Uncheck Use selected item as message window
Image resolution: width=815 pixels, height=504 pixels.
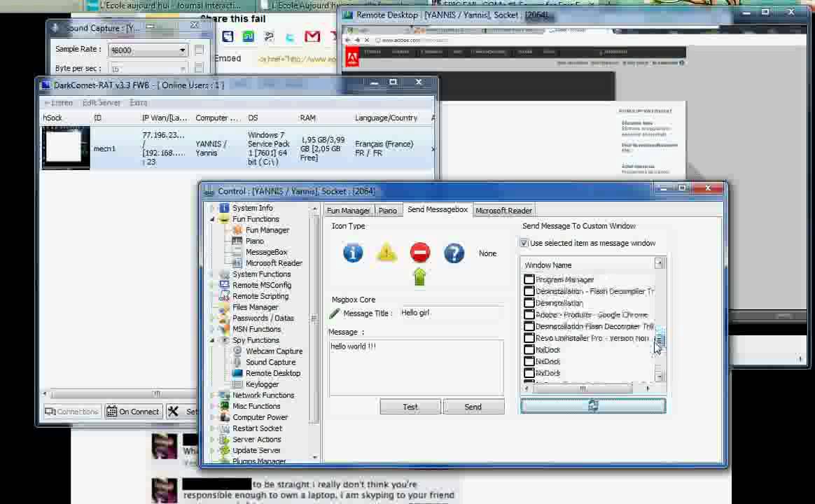pos(524,243)
